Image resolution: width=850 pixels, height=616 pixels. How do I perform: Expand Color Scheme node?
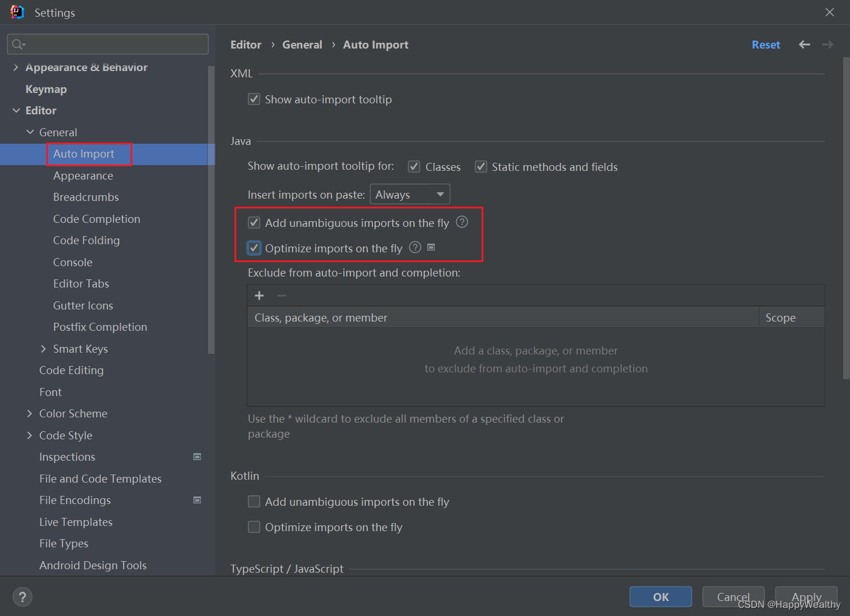click(x=29, y=413)
